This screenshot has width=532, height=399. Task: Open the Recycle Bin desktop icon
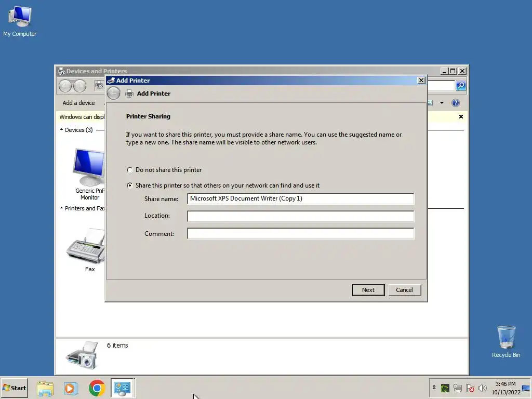(506, 341)
